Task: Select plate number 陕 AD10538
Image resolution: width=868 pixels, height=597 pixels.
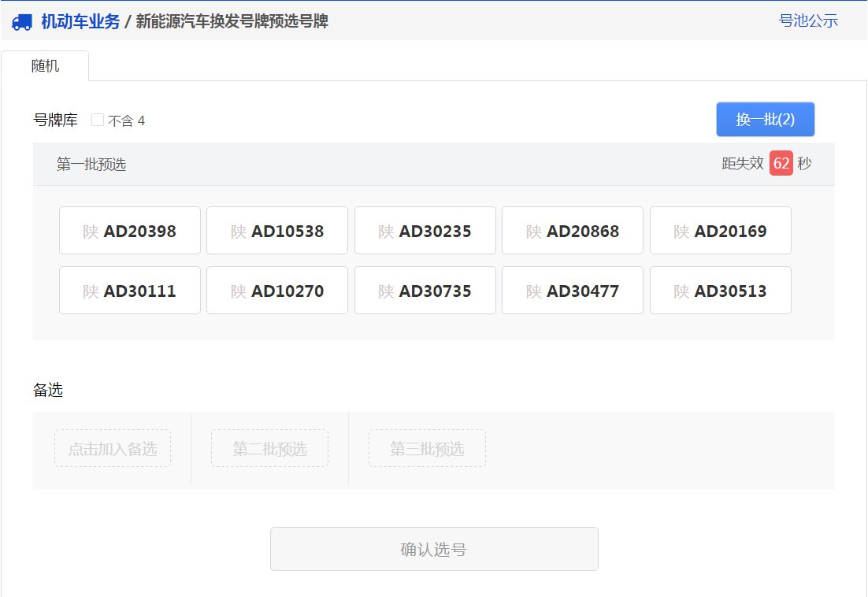Action: [x=277, y=231]
